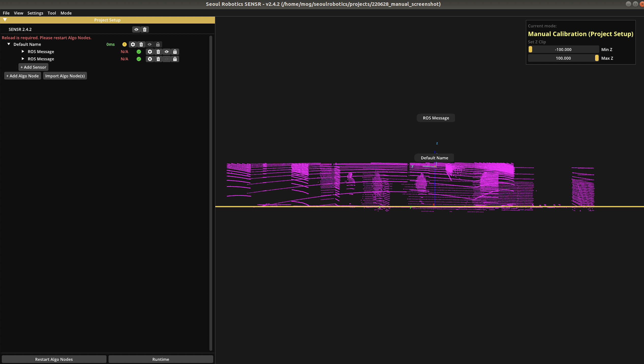Collapse the Project Setup panel triangle
Viewport: 644px width, 364px height.
5,20
